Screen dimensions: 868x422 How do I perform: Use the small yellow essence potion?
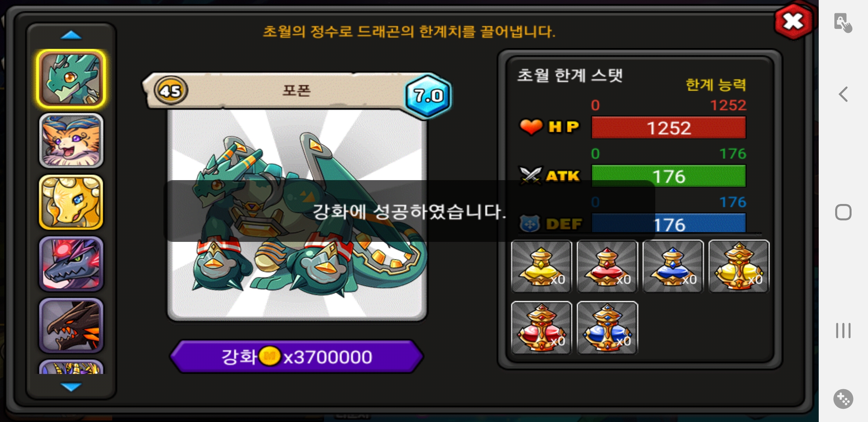tap(542, 266)
